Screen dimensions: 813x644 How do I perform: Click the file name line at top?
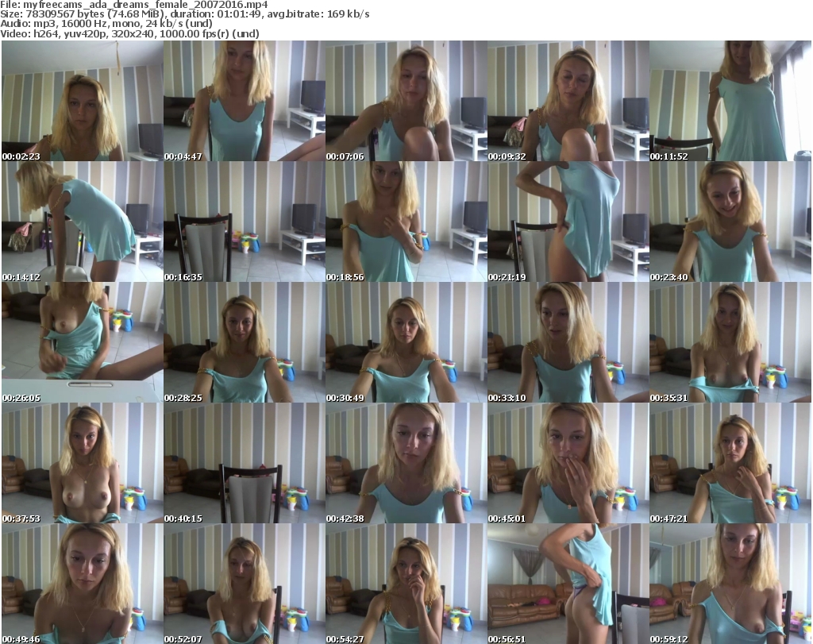click(134, 4)
